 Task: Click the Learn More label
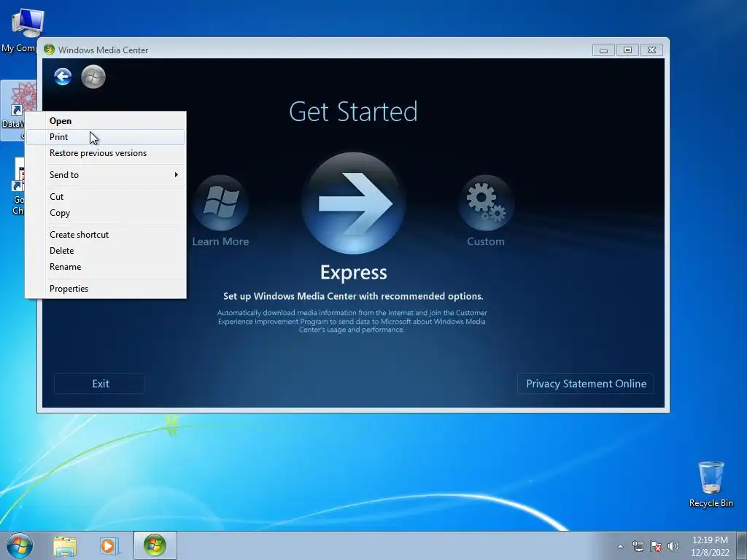point(220,241)
